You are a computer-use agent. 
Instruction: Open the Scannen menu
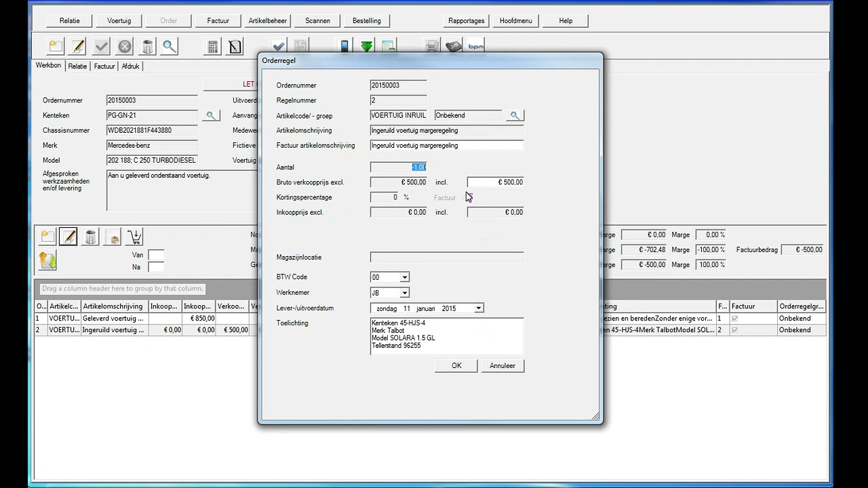coord(317,21)
